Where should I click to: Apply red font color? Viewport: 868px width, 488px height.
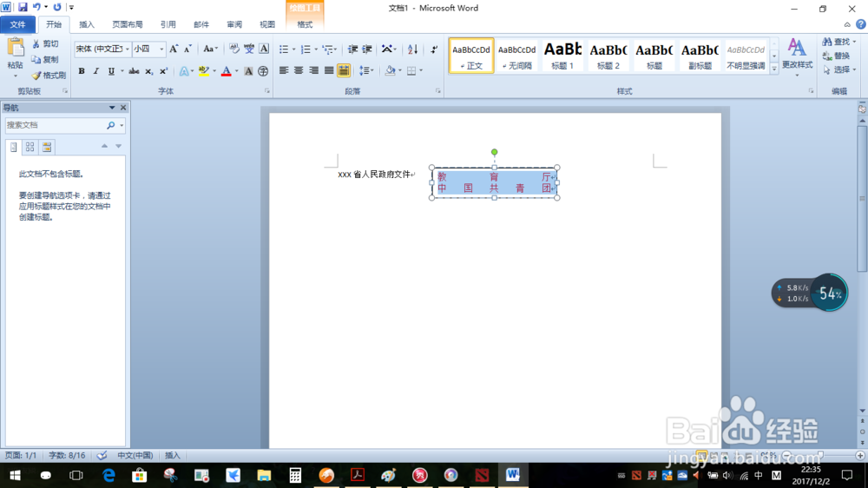(226, 71)
